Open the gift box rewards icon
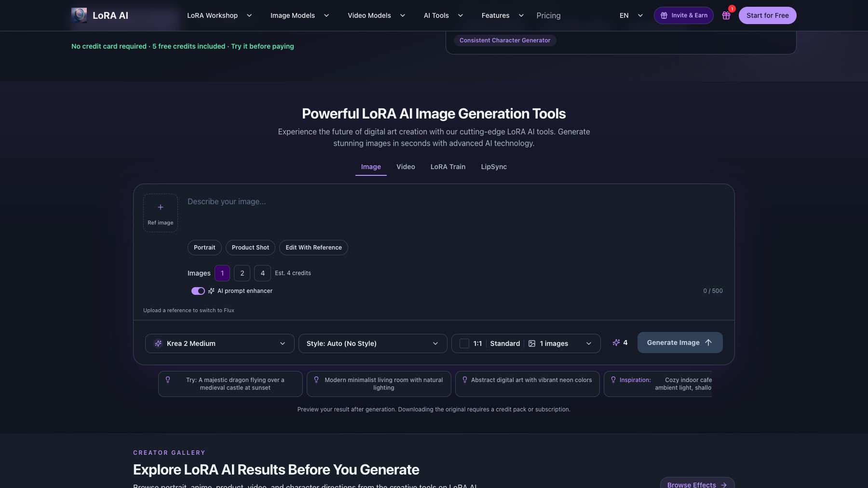The width and height of the screenshot is (868, 488). pos(726,15)
